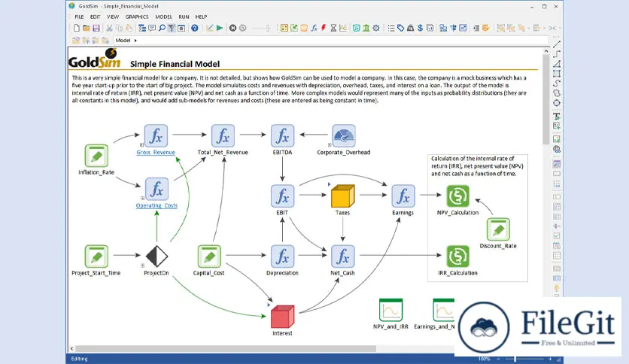Open the HELP menu
Viewport: 629px width, 364px height.
click(201, 17)
